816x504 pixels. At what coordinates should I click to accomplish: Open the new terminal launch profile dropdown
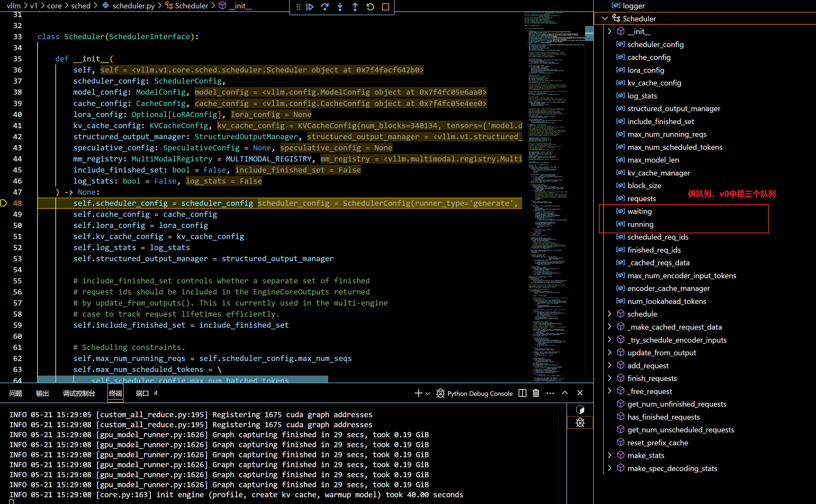[428, 394]
